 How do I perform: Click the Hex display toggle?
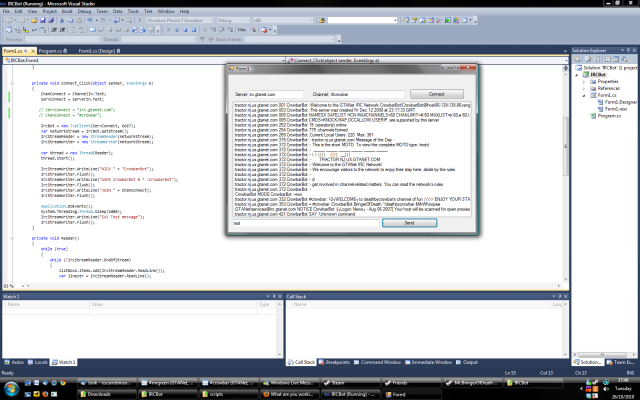pyautogui.click(x=242, y=30)
